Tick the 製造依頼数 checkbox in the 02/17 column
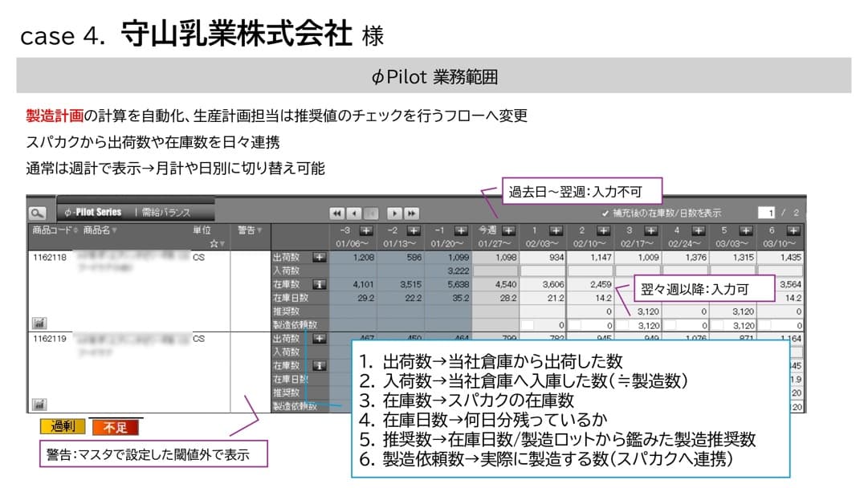868x488 pixels. (624, 326)
